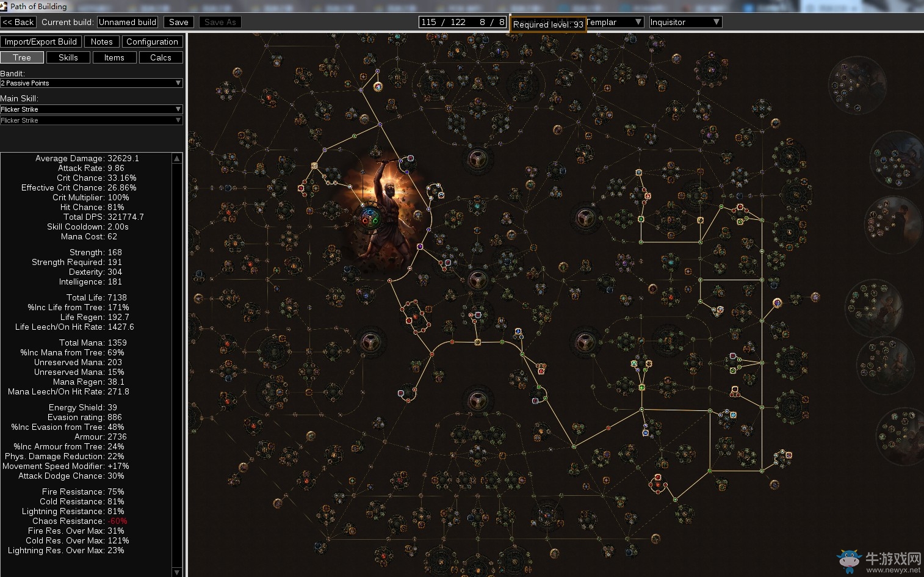Click the Unnamed build name field

click(128, 22)
